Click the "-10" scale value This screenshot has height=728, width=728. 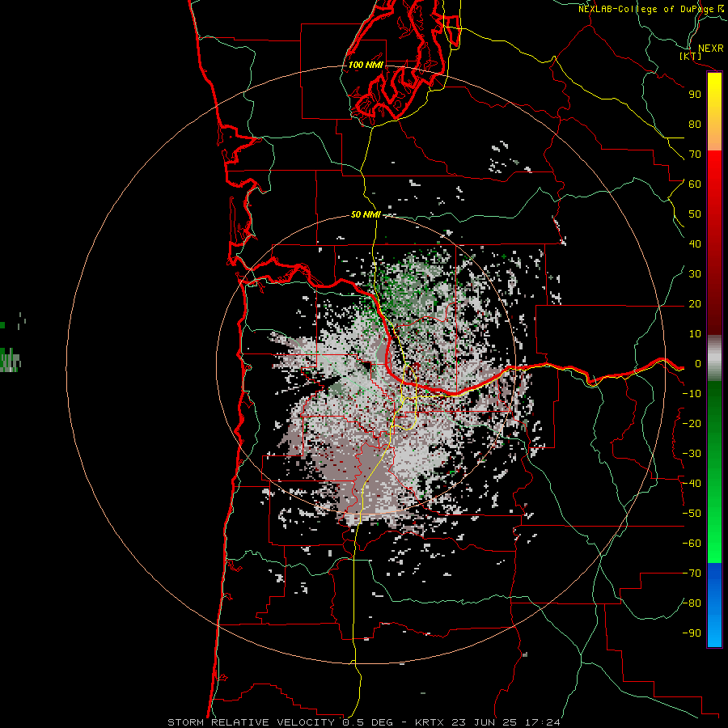click(x=692, y=394)
